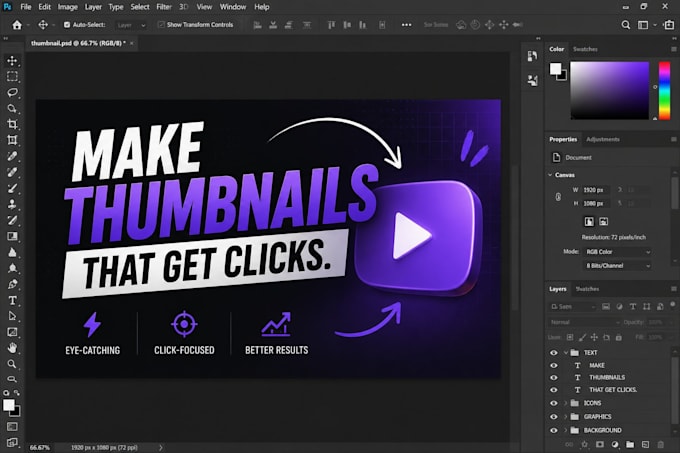Hide the MAKE text layer
The width and height of the screenshot is (680, 453).
point(554,365)
